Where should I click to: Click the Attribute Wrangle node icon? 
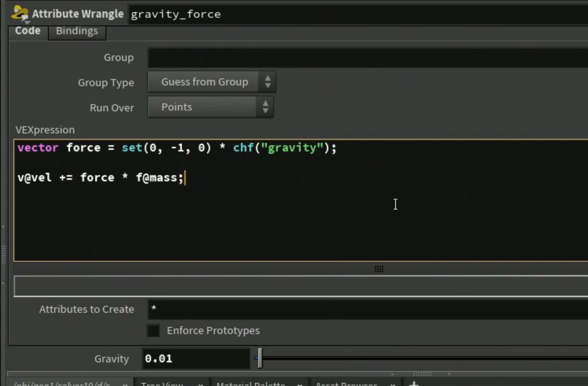point(20,13)
